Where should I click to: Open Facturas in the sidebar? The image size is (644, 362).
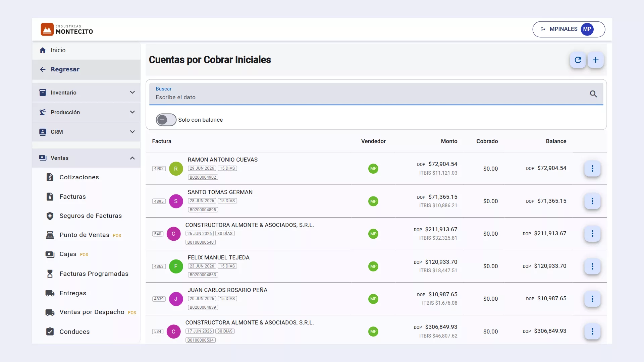click(x=86, y=197)
